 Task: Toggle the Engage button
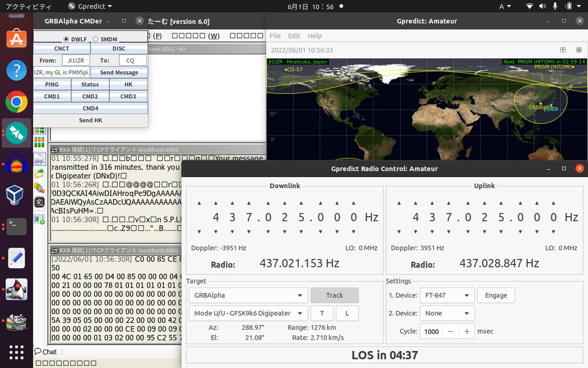point(496,295)
